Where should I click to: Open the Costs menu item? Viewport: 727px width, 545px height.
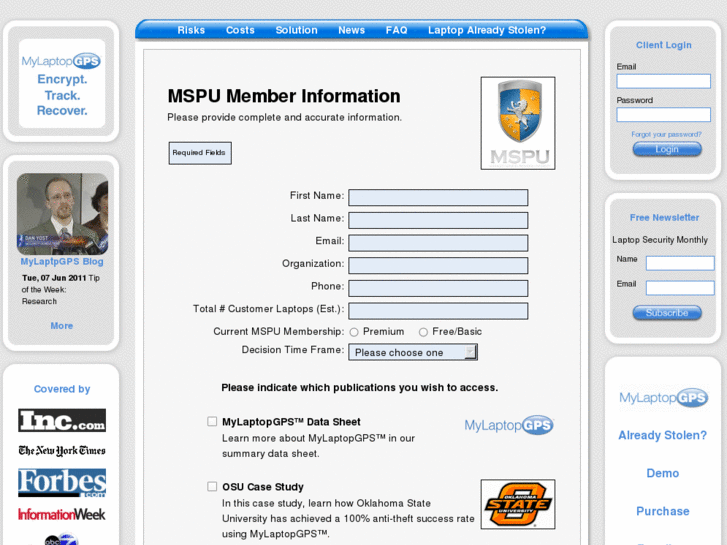[x=240, y=30]
